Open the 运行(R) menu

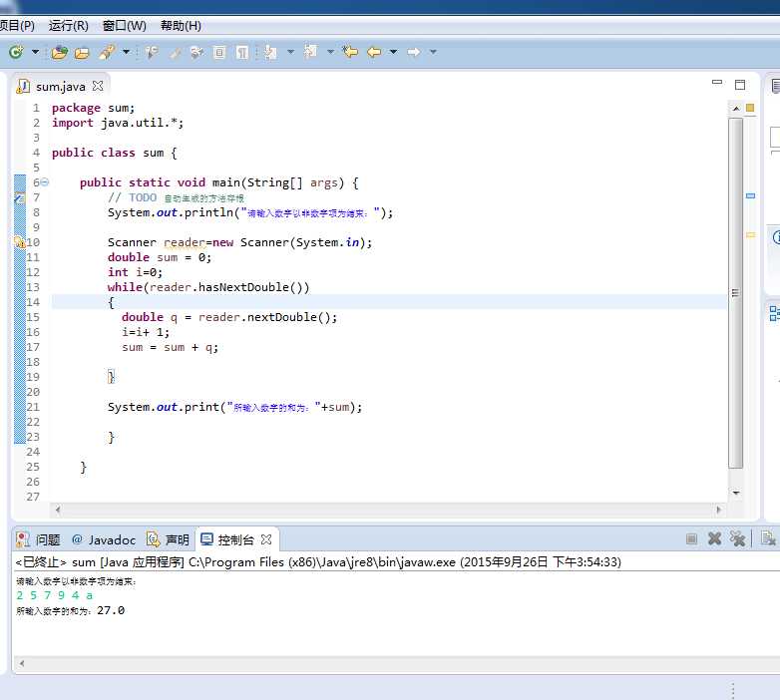[68, 25]
